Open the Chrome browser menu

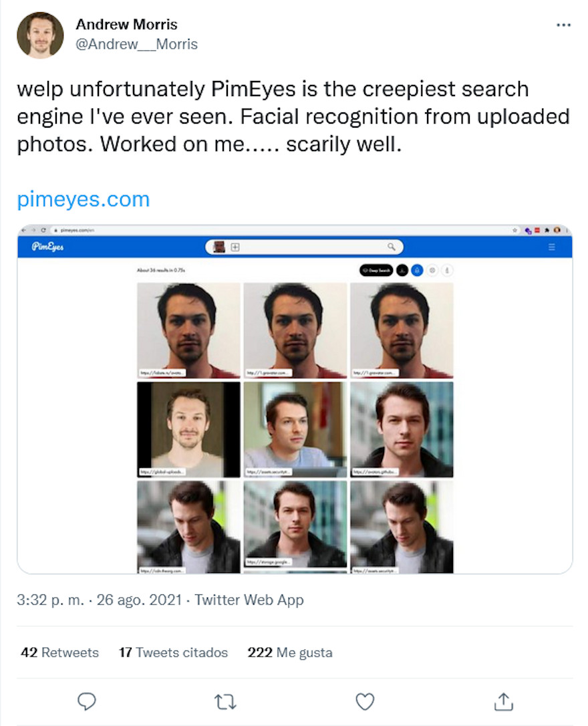coord(567,229)
